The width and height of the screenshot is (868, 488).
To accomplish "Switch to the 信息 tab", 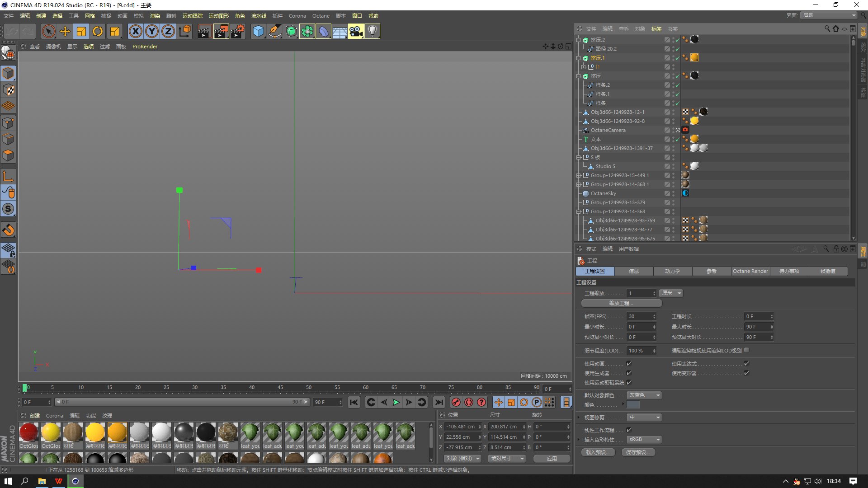I will 634,271.
